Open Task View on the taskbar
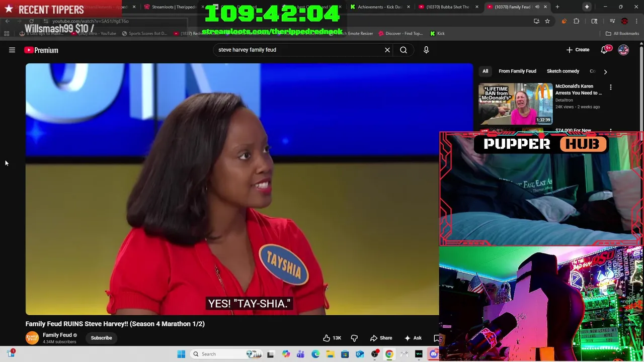Viewport: 644px width, 362px height. tap(270, 354)
